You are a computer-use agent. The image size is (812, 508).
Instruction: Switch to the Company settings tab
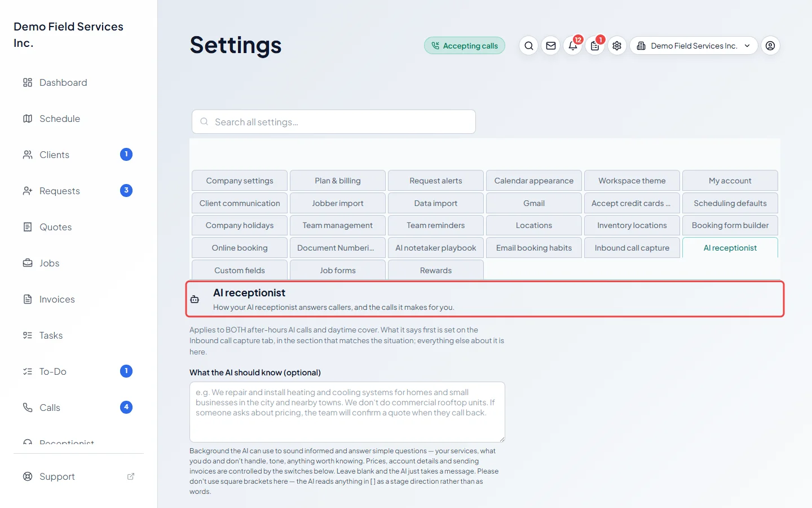coord(240,181)
